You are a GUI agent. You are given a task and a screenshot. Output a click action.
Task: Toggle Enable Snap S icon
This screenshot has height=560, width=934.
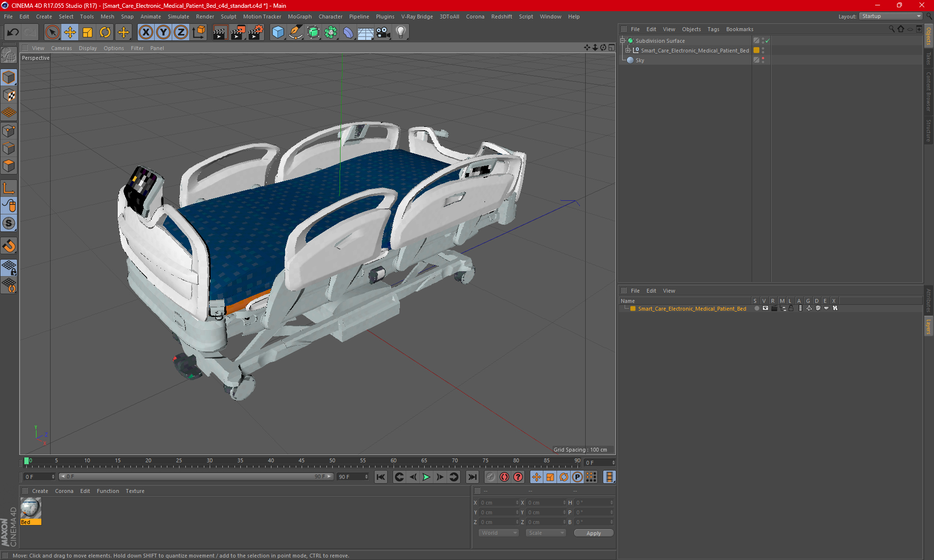9,223
